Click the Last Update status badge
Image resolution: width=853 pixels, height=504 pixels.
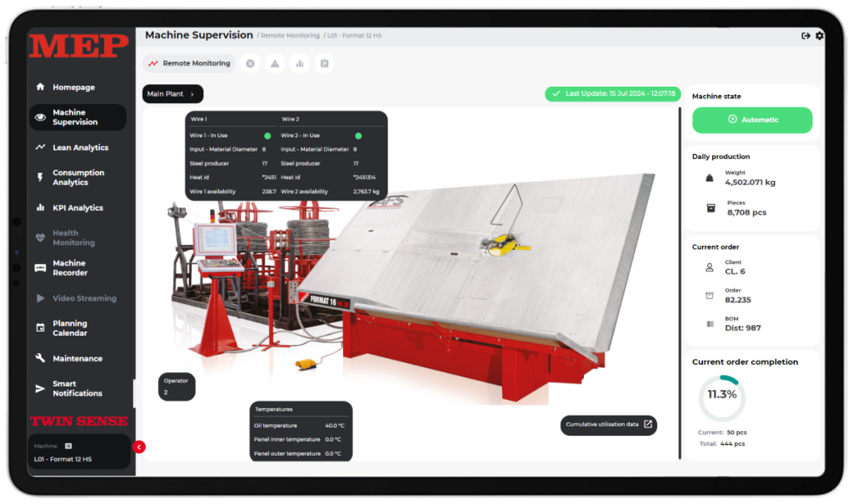click(x=613, y=93)
